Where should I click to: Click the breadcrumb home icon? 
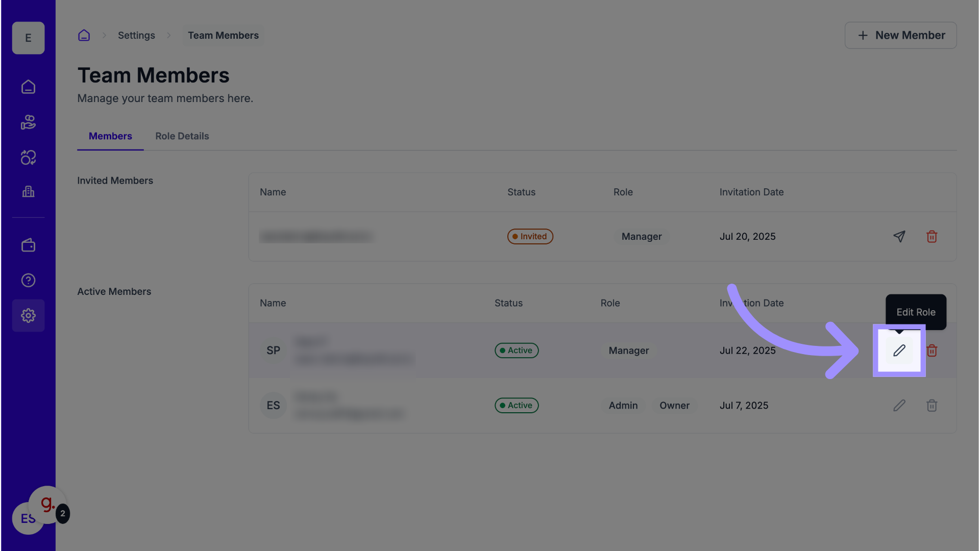[84, 35]
